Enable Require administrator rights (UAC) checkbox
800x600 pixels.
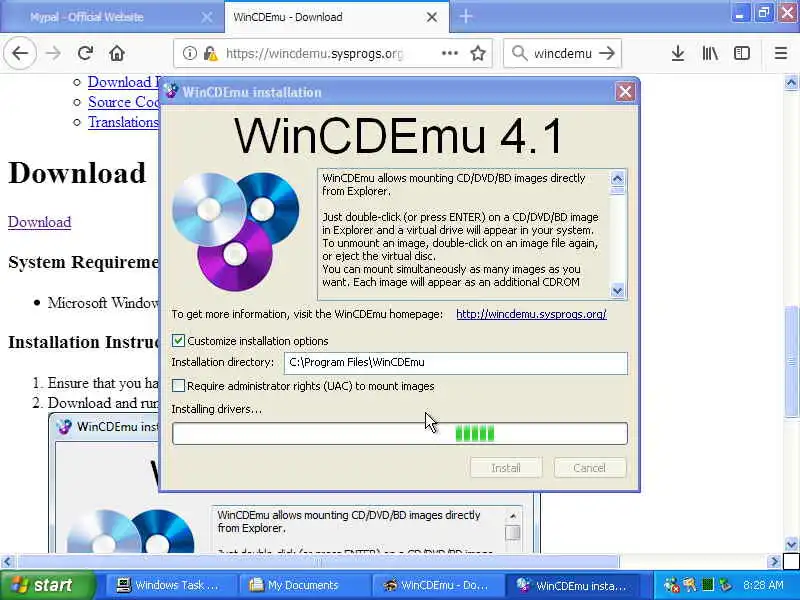(178, 386)
